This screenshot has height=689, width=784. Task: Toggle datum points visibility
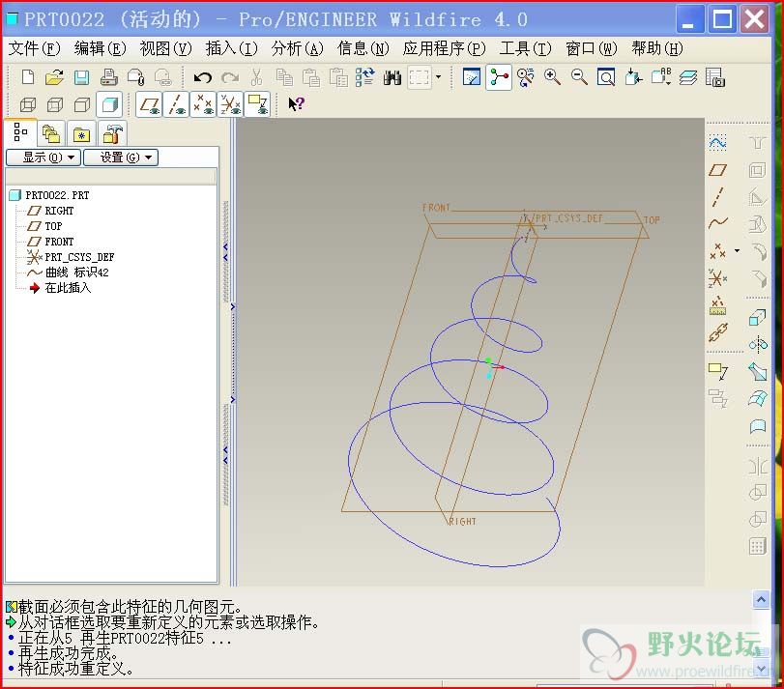pos(202,104)
